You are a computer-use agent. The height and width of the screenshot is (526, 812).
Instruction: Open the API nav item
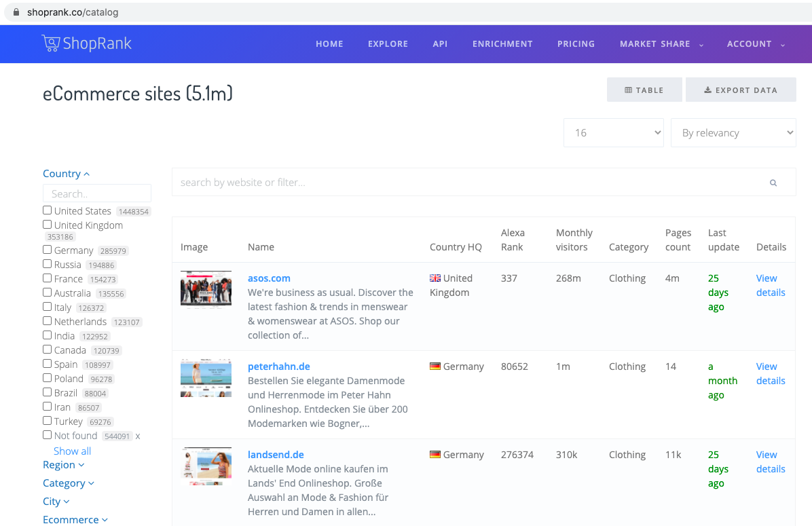(440, 44)
